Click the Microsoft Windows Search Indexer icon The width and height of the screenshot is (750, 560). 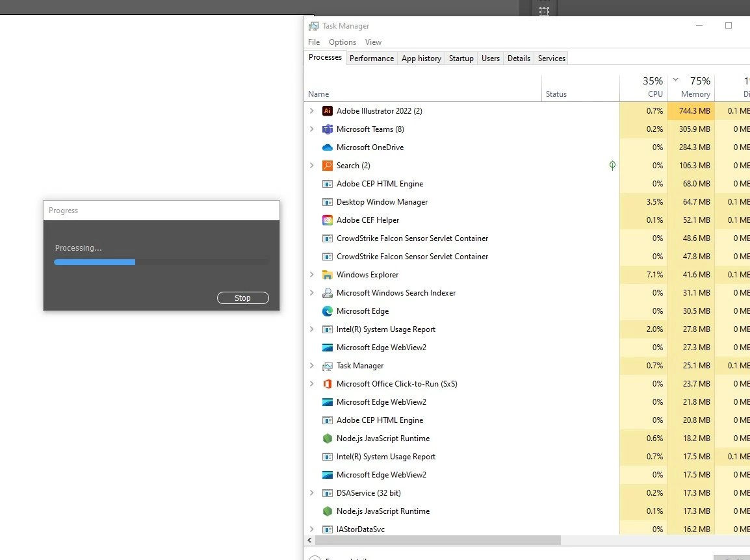click(x=327, y=293)
